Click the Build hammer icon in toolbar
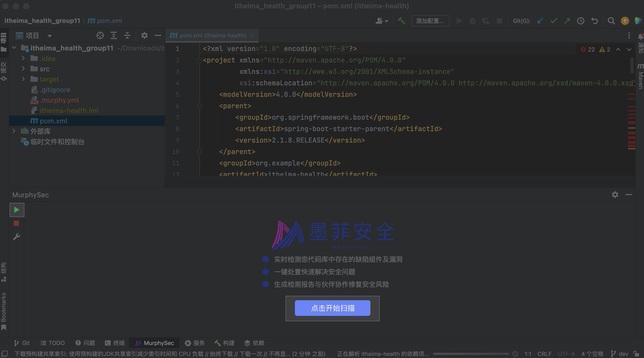Image resolution: width=644 pixels, height=358 pixels. 401,21
